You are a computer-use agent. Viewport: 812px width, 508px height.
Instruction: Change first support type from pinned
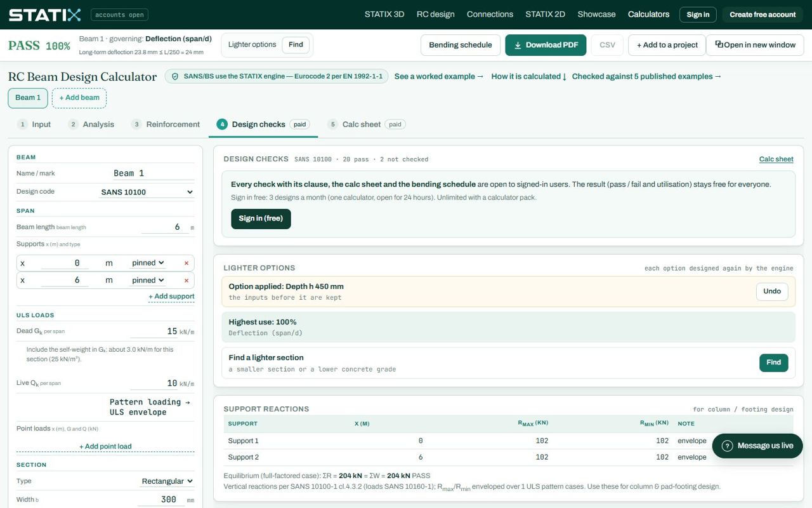pyautogui.click(x=148, y=263)
